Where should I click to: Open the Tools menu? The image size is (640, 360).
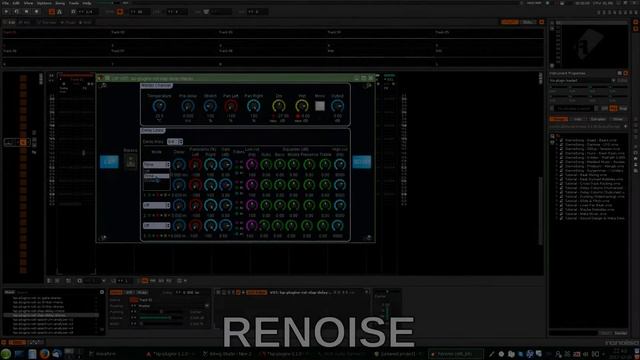[x=73, y=3]
